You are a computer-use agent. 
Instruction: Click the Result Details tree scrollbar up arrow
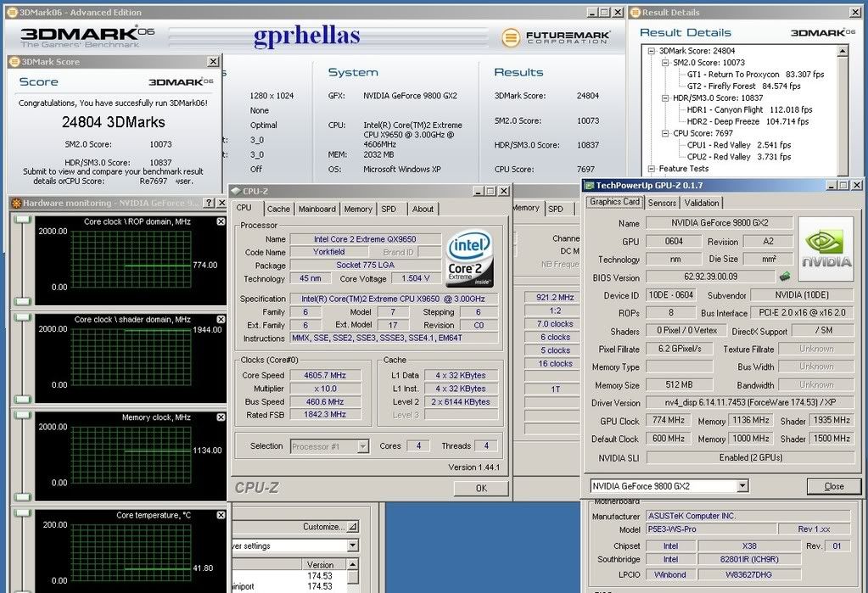[843, 51]
